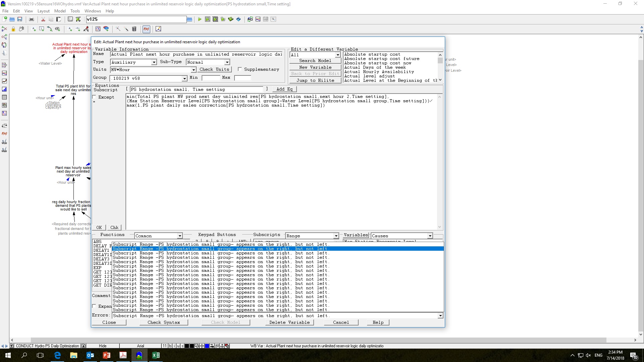The width and height of the screenshot is (644, 362).
Task: Click the Loops icon in left sidebar
Action: click(x=4, y=45)
